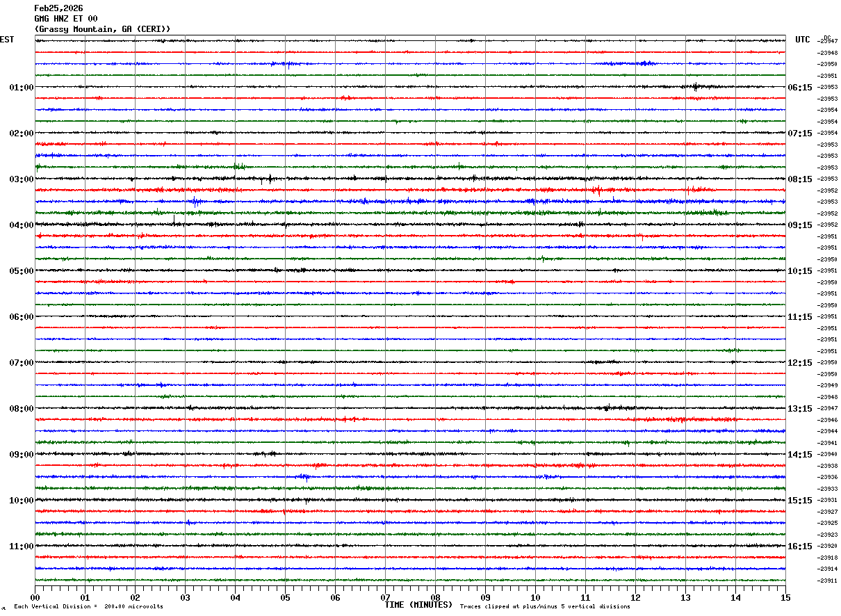This screenshot has height=616, width=841.
Task: Select the GMG HNZ ET 00 station code
Action: 66,19
